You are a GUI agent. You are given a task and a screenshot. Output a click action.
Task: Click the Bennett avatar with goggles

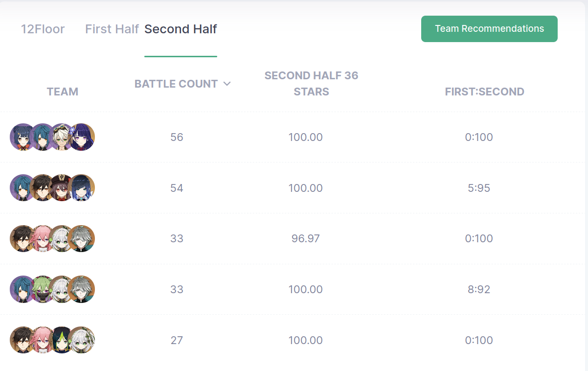pos(62,137)
